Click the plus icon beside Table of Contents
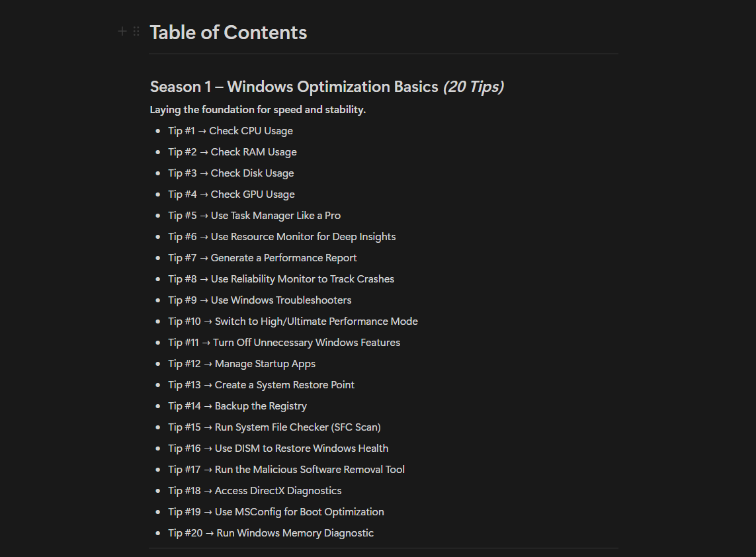The height and width of the screenshot is (557, 756). (x=122, y=31)
